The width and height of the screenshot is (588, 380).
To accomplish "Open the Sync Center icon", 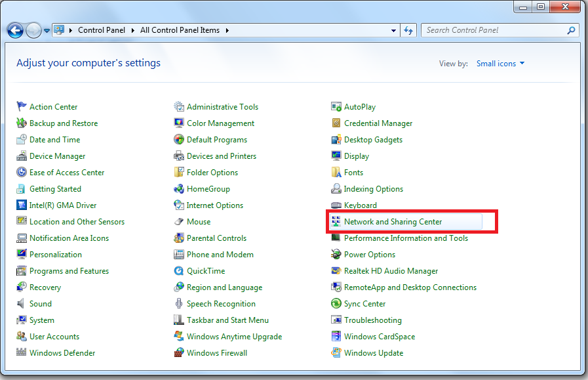I will [336, 304].
